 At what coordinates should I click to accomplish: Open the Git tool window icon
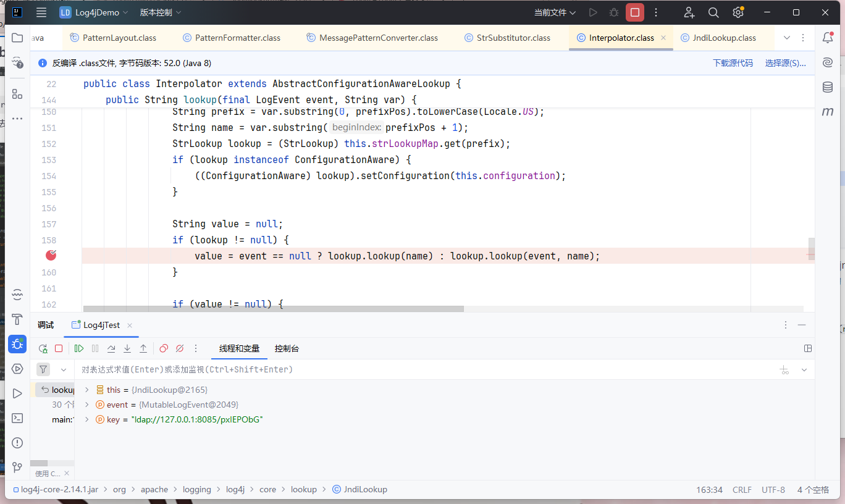(x=17, y=467)
